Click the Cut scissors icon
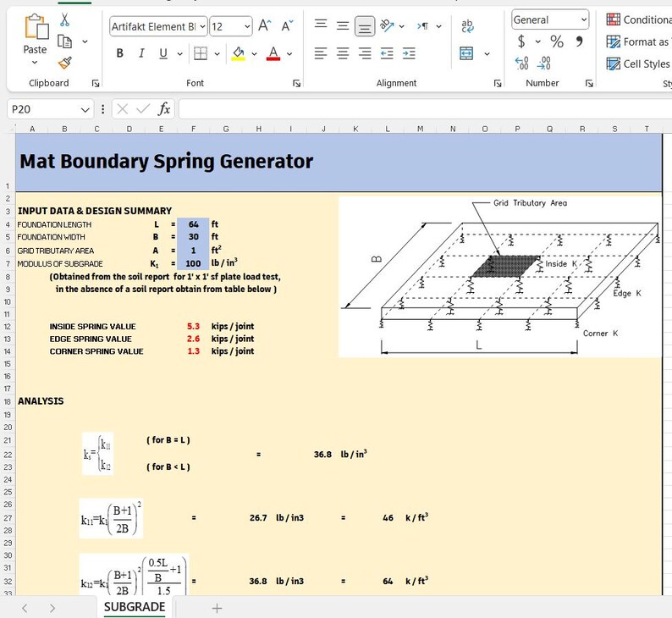 tap(64, 19)
